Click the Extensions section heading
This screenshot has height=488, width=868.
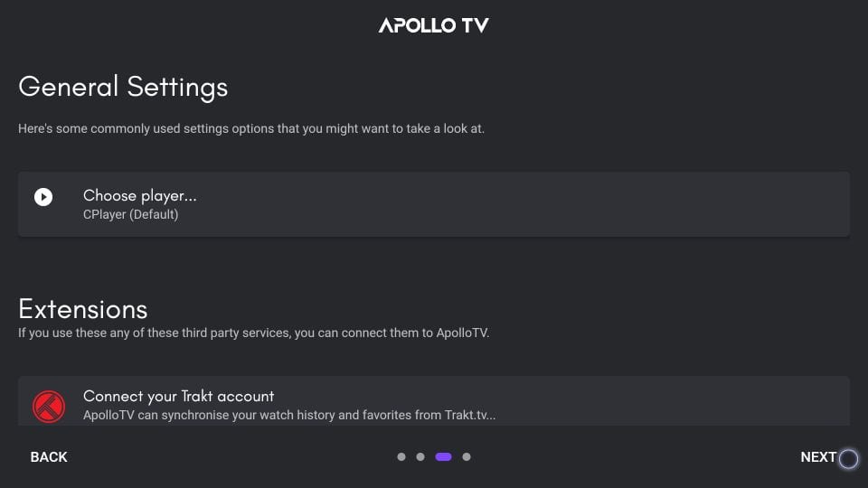click(x=83, y=309)
